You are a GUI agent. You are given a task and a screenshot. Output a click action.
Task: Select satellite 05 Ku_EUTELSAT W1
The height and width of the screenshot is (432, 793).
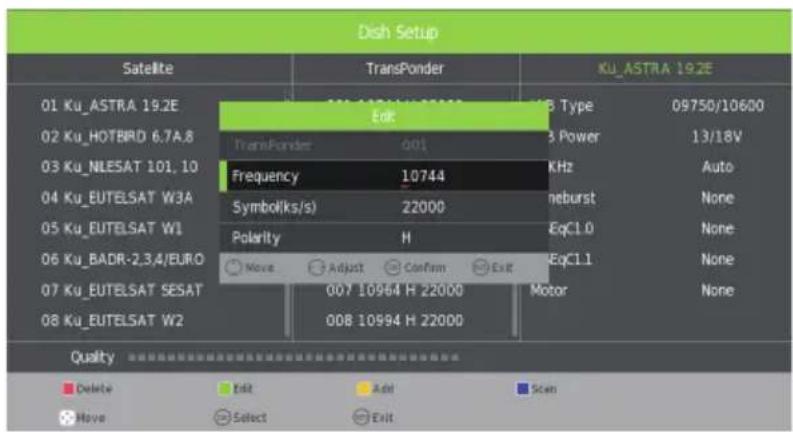click(x=112, y=229)
